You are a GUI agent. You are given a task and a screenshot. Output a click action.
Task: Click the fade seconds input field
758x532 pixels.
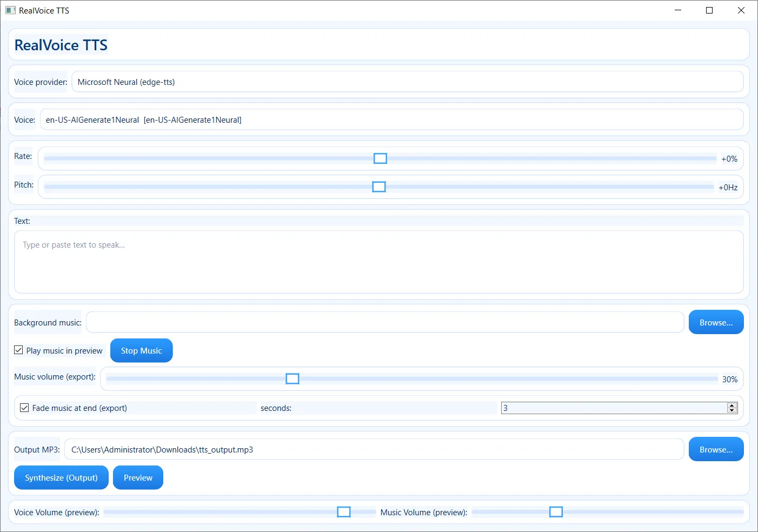tap(614, 408)
